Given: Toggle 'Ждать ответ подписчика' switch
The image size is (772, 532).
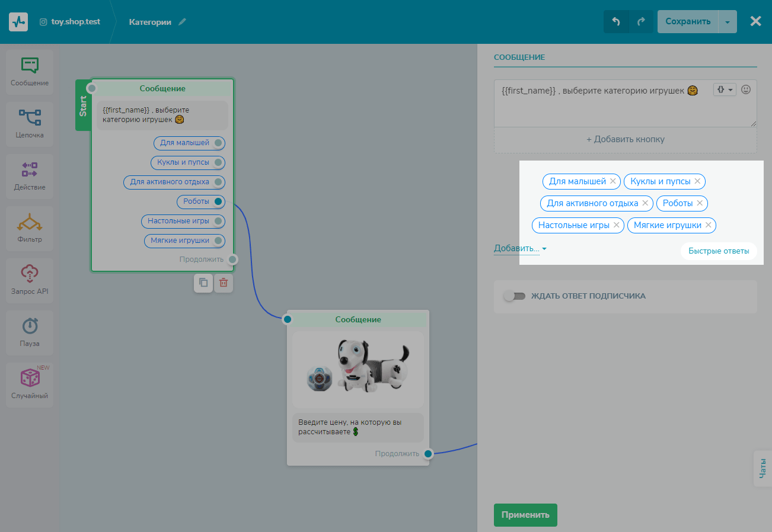Looking at the screenshot, I should (x=514, y=296).
